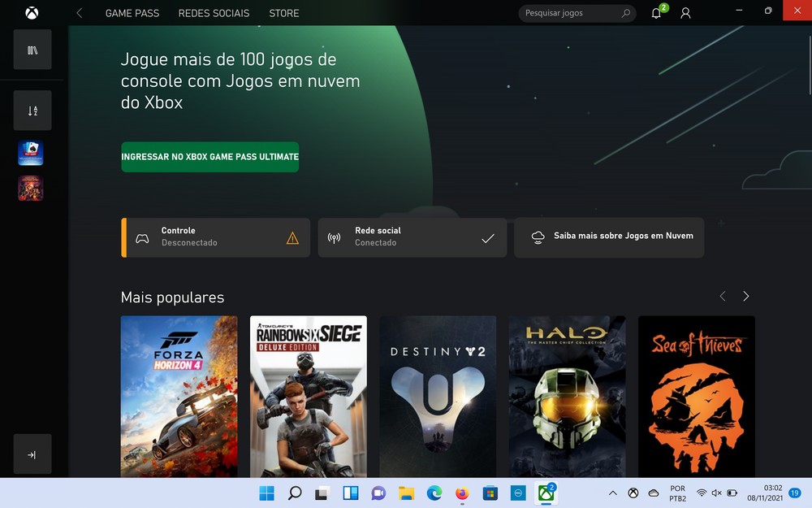This screenshot has width=812, height=508.
Task: Open Forza Horizon 4 game tile
Action: coord(179,397)
